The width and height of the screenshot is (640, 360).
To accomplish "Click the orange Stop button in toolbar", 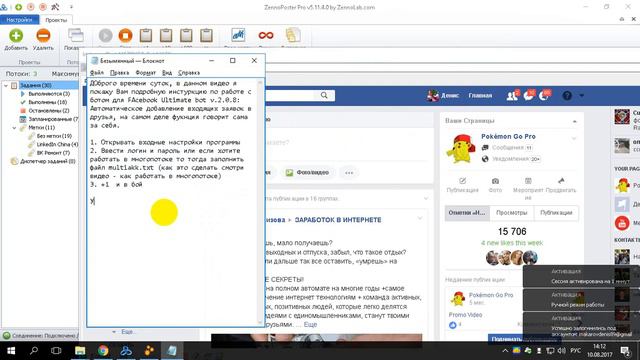I will [x=125, y=36].
